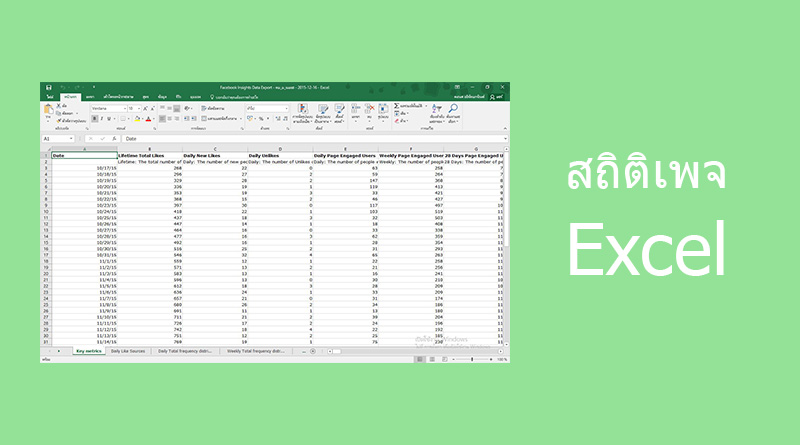Click the Insert cells icon
The height and width of the screenshot is (445, 800).
(356, 109)
